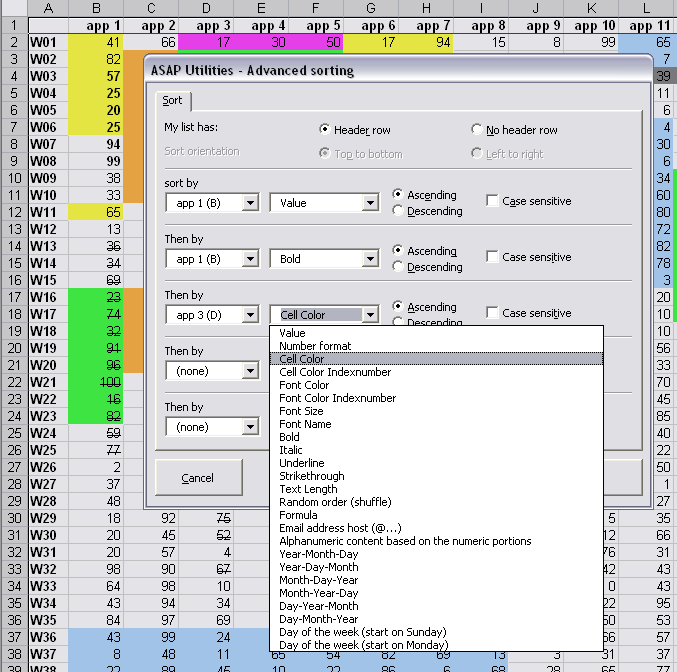The height and width of the screenshot is (672, 677).
Task: Collapse the Cell Color dropdown arrow
Action: pyautogui.click(x=370, y=315)
